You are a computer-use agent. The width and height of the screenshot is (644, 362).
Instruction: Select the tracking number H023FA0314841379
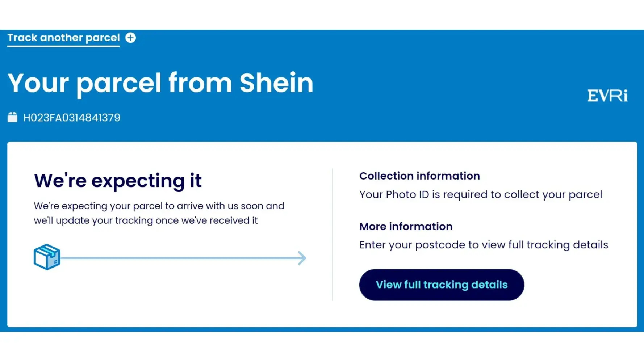point(72,118)
